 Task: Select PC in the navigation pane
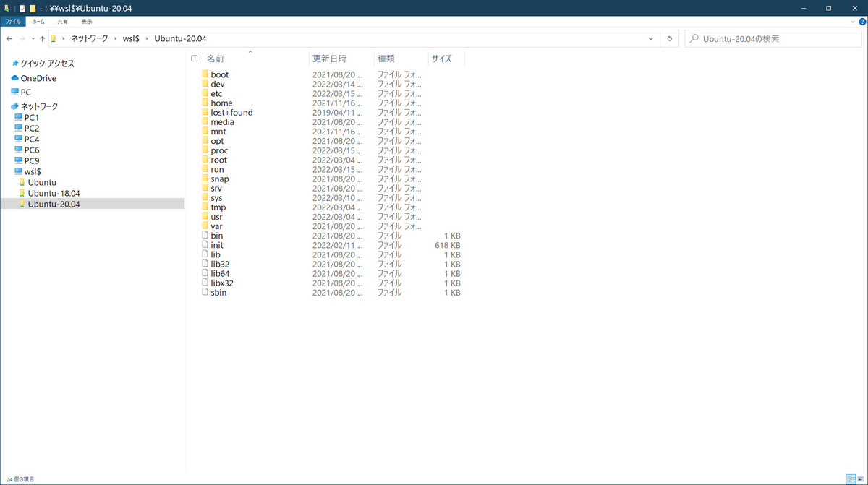point(21,93)
